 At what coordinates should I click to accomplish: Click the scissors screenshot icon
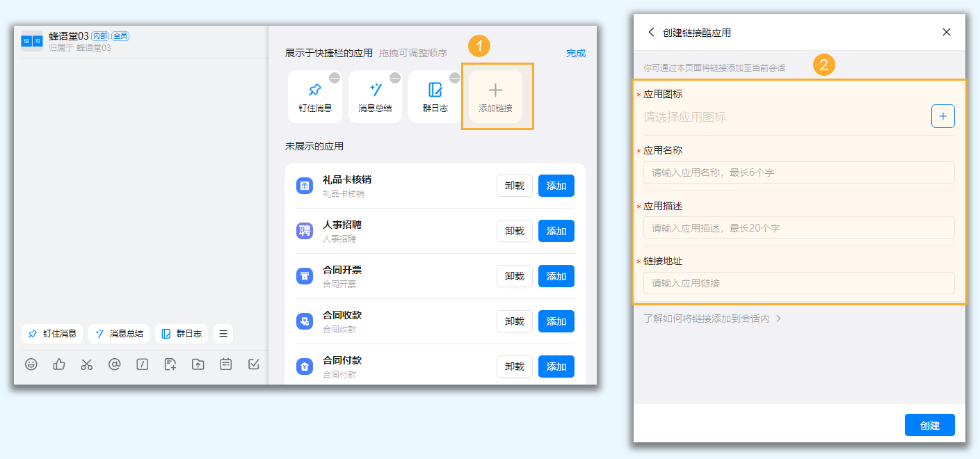pyautogui.click(x=86, y=364)
